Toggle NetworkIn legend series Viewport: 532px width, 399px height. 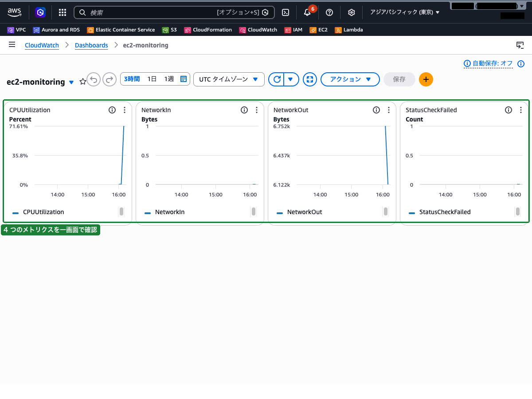pos(164,212)
